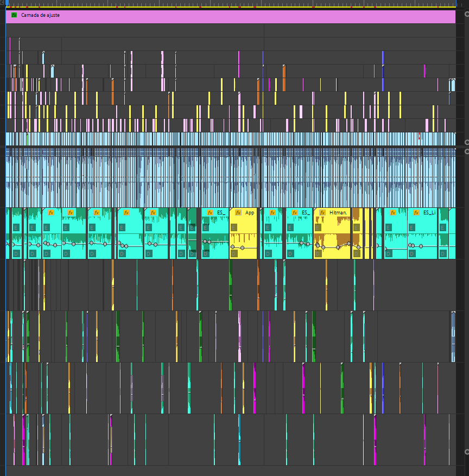Image resolution: width=469 pixels, height=476 pixels.
Task: Click the fx badge on Camada de ajuste clip
Action: (x=14, y=15)
